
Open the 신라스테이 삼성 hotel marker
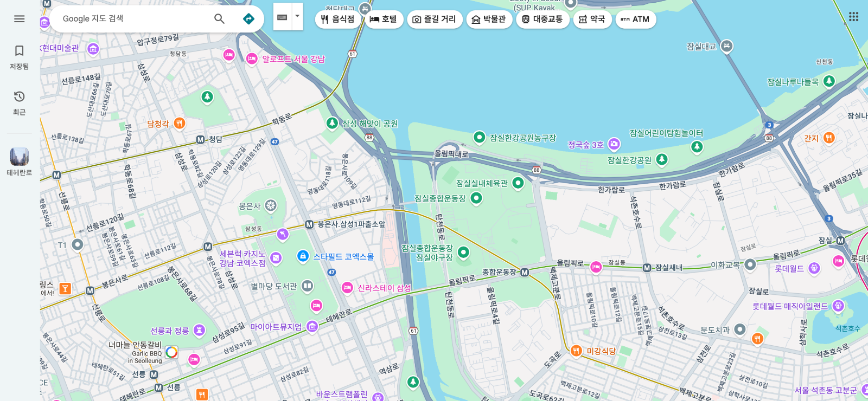(347, 288)
